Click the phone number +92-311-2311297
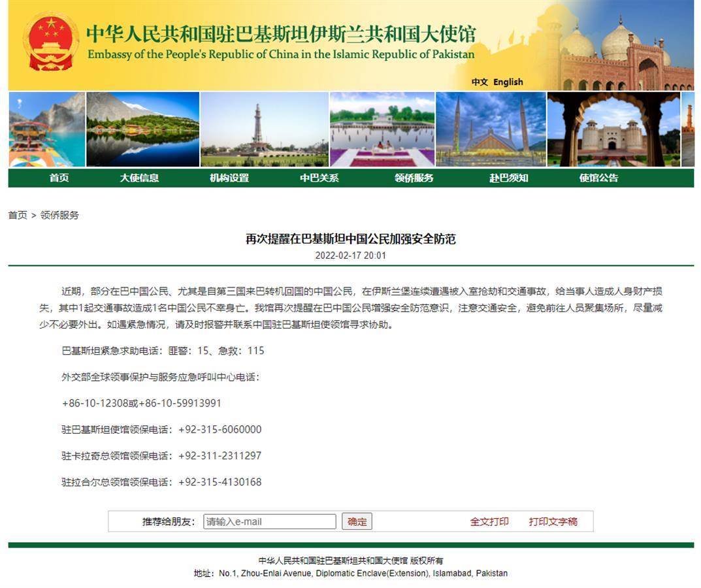 (x=220, y=456)
